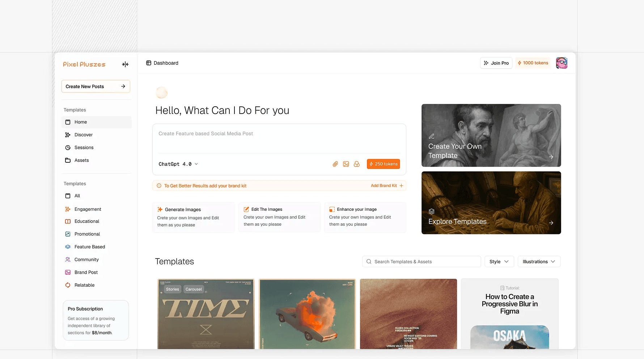644x359 pixels.
Task: Click the image upload icon in prompt box
Action: tap(346, 164)
